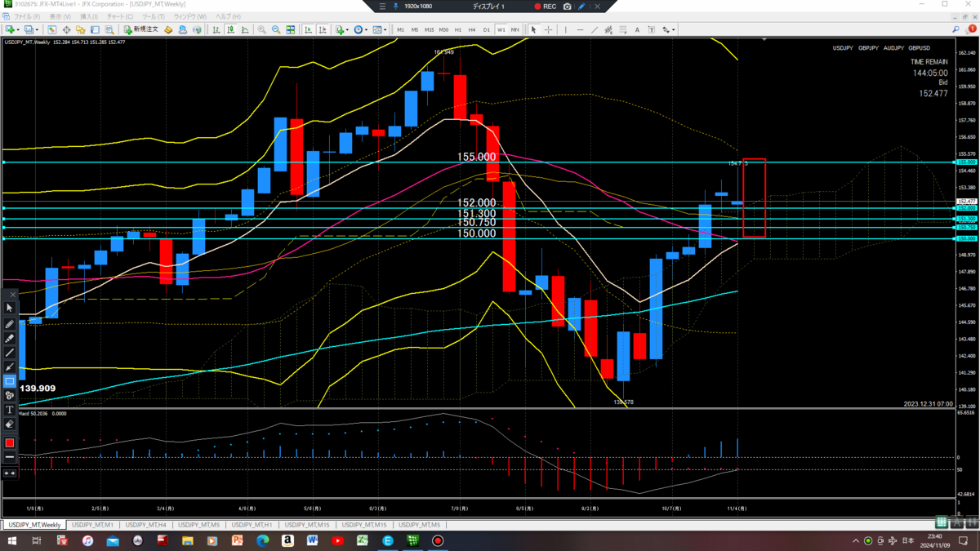Open the notification bubble with red badge
Image resolution: width=980 pixels, height=551 pixels.
(x=970, y=29)
